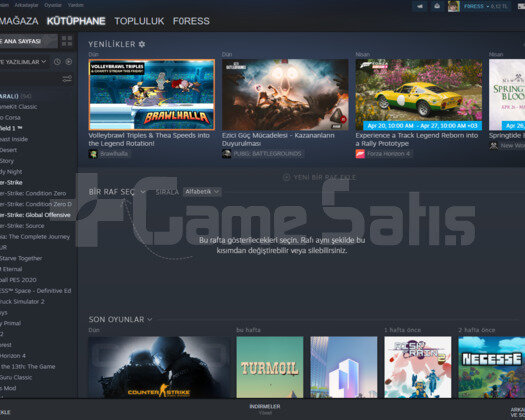Open skyscraper city game cover
This screenshot has height=420, width=525.
pyautogui.click(x=344, y=367)
